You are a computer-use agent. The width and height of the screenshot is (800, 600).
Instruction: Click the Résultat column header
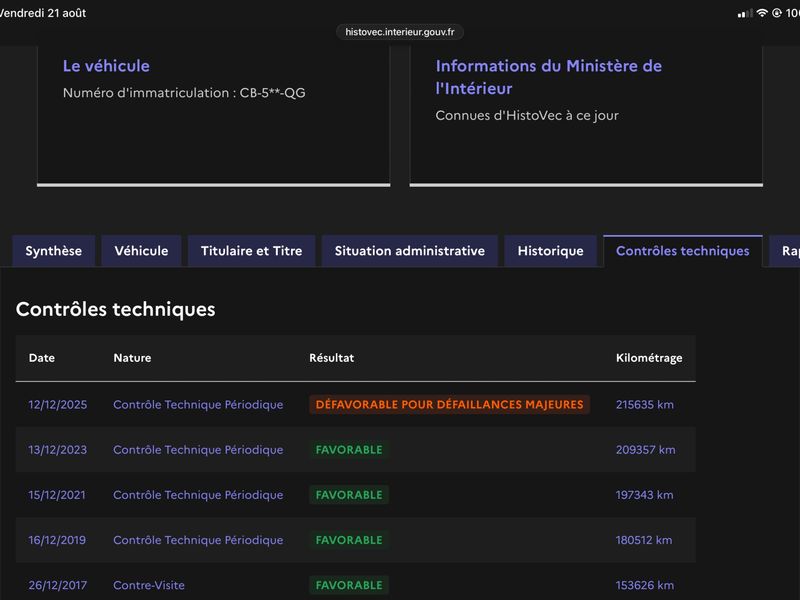point(332,358)
